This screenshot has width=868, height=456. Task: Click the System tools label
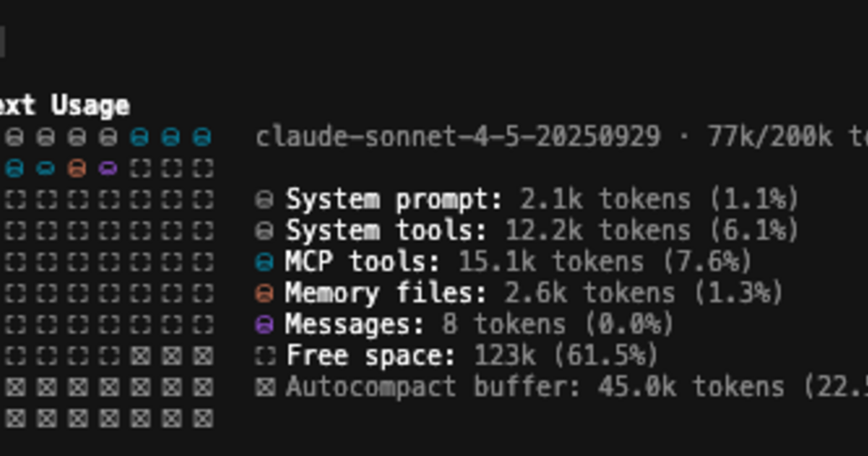[x=387, y=231]
